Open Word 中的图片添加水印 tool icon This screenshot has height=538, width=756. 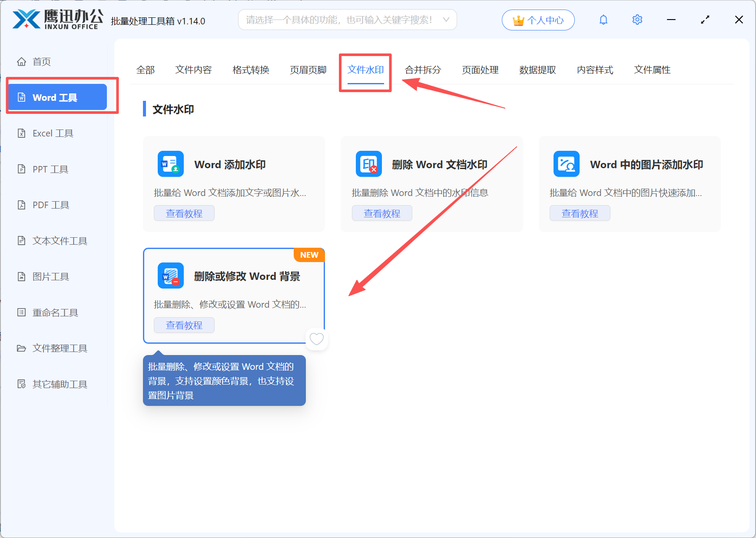pyautogui.click(x=566, y=164)
